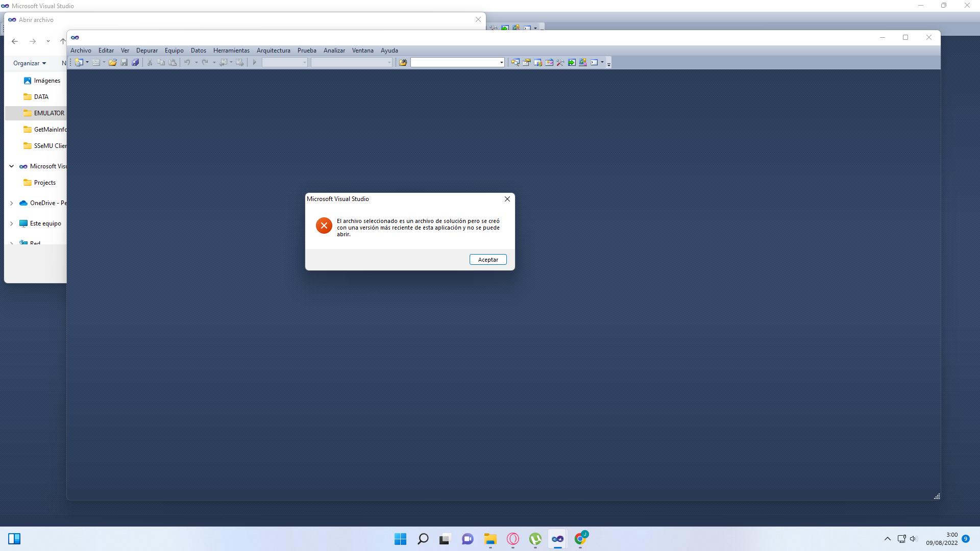Click the Undo arrow icon
The width and height of the screenshot is (980, 551).
point(187,62)
